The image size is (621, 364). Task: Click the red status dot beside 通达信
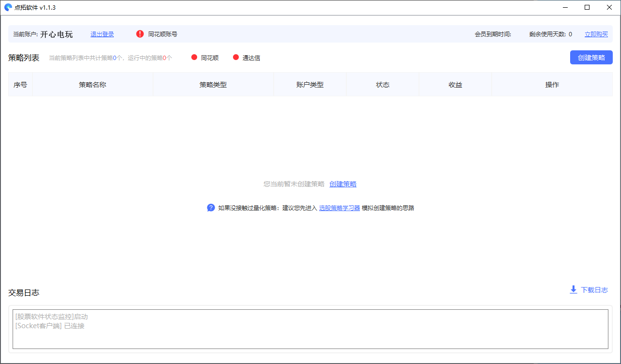coord(236,57)
